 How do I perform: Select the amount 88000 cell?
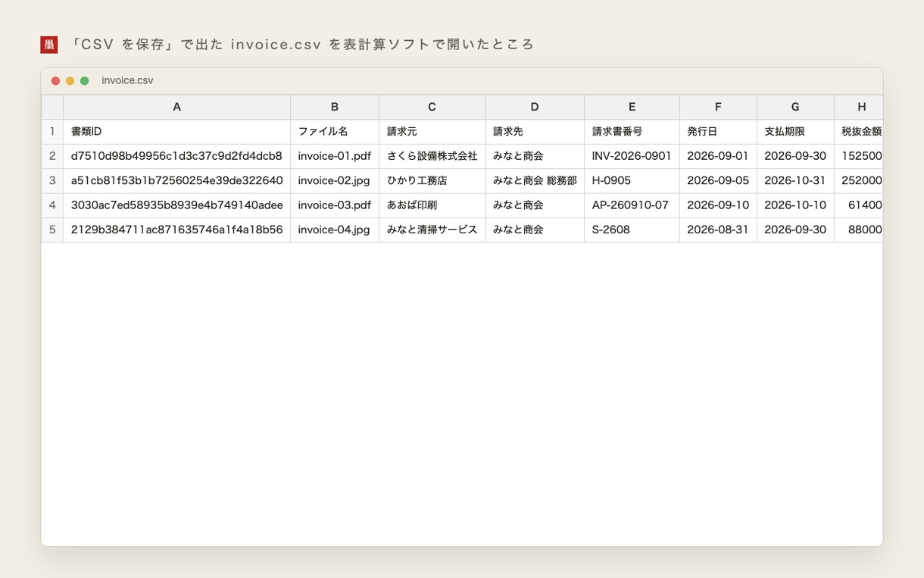(x=859, y=230)
